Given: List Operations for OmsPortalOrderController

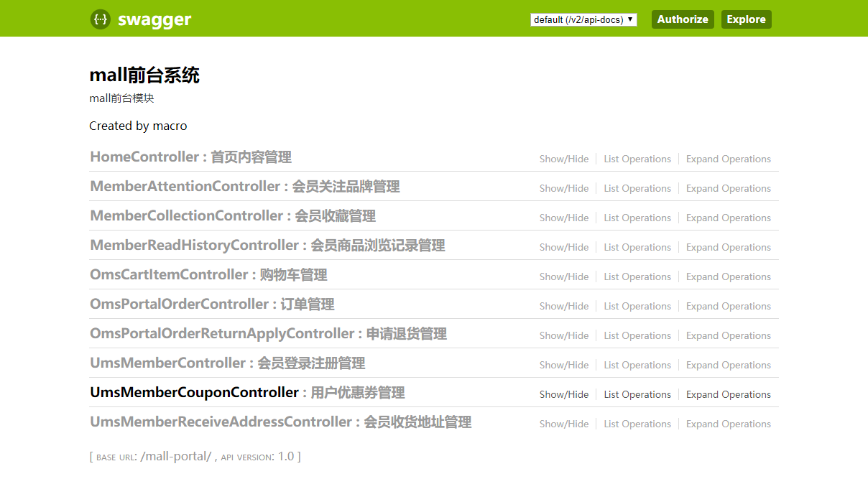Looking at the screenshot, I should [x=637, y=307].
